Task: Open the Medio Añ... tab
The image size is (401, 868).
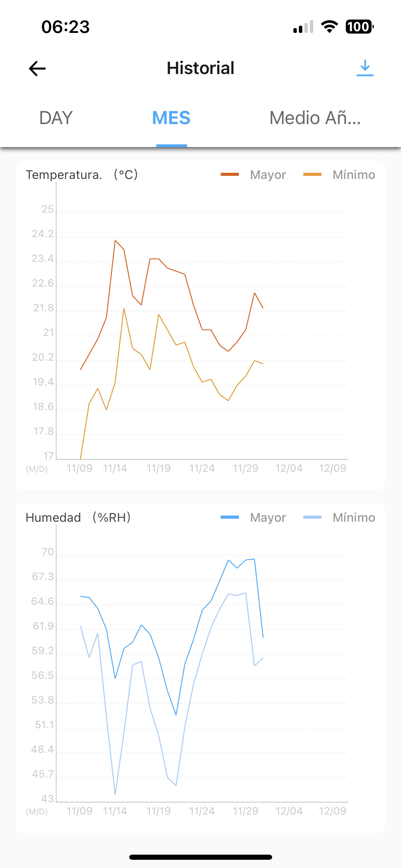Action: click(x=315, y=118)
